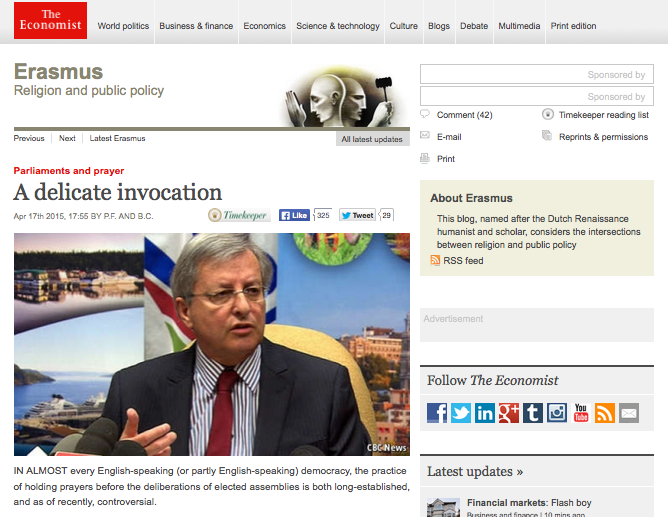
Task: Go to the Multimedia section
Action: 520,26
